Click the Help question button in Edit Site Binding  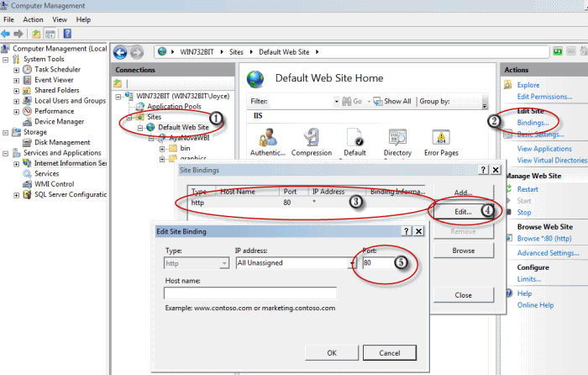click(x=406, y=231)
